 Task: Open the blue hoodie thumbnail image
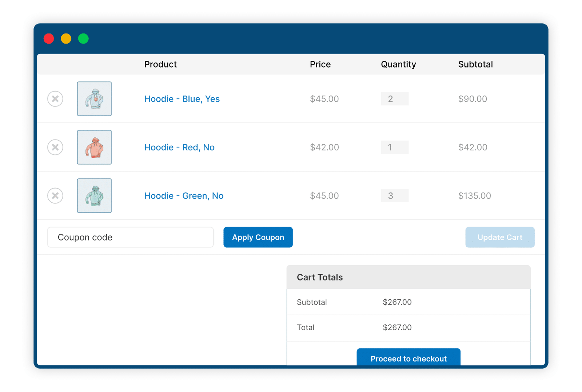[x=94, y=99]
